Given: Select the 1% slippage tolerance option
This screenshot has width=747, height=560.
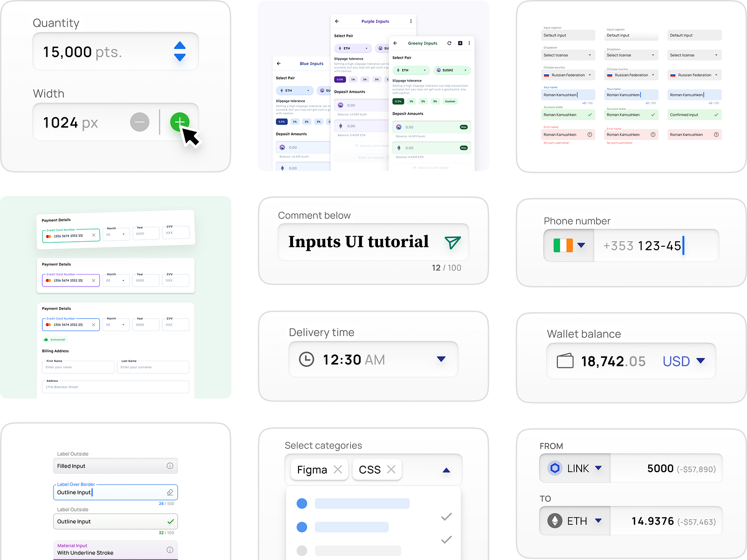Looking at the screenshot, I should (x=411, y=101).
